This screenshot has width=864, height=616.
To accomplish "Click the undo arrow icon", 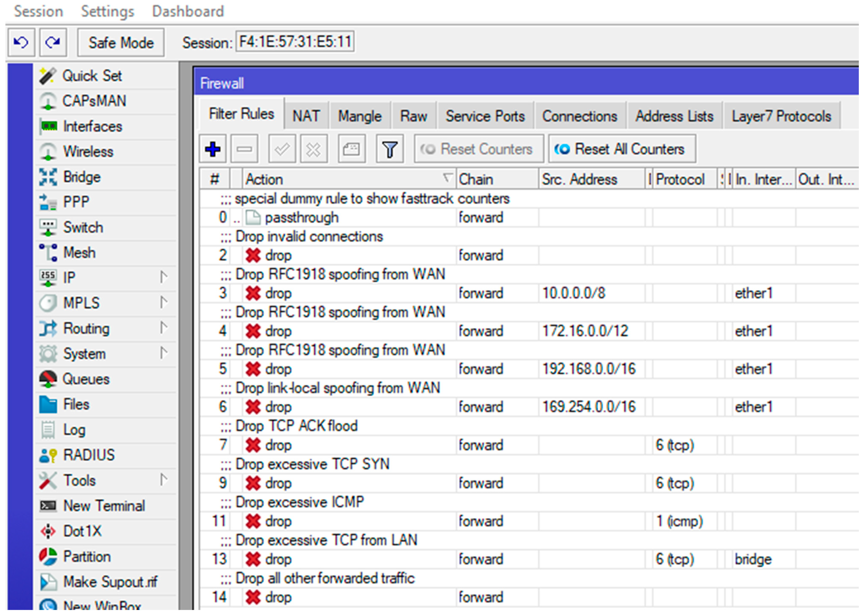I will pos(21,42).
